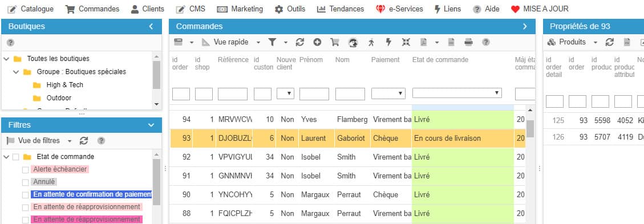Open the Clients menu

(147, 9)
